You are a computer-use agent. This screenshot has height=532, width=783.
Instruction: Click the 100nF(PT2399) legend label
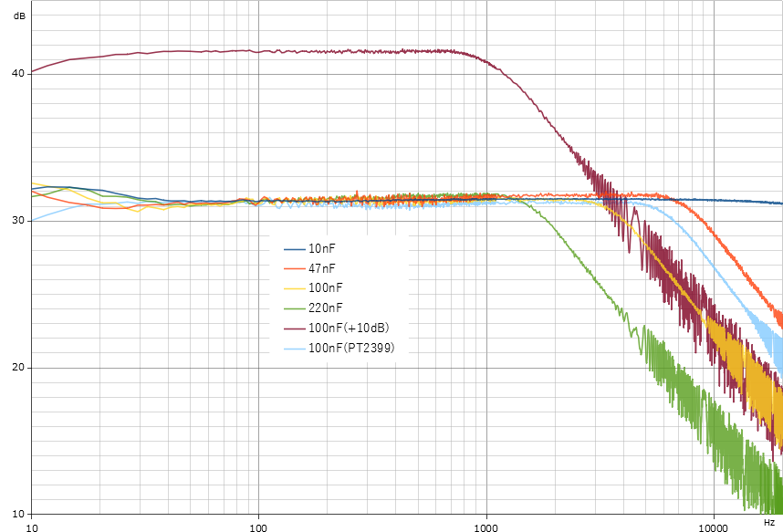point(351,348)
